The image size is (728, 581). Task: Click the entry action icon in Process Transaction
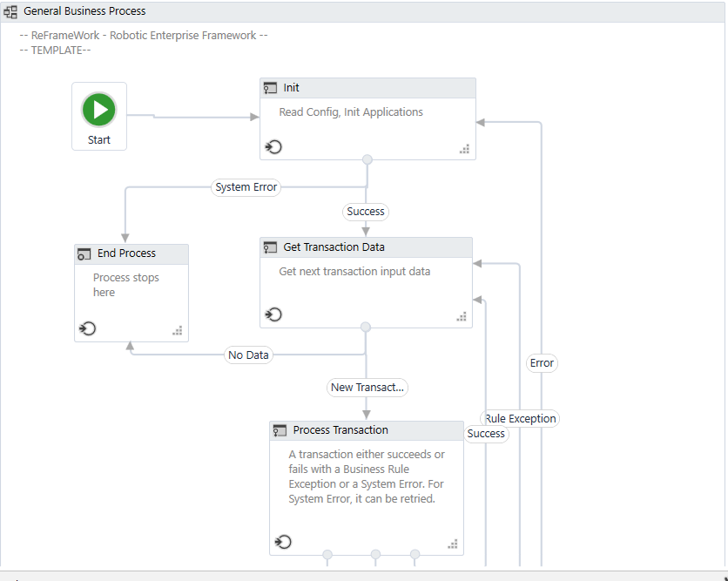[283, 542]
